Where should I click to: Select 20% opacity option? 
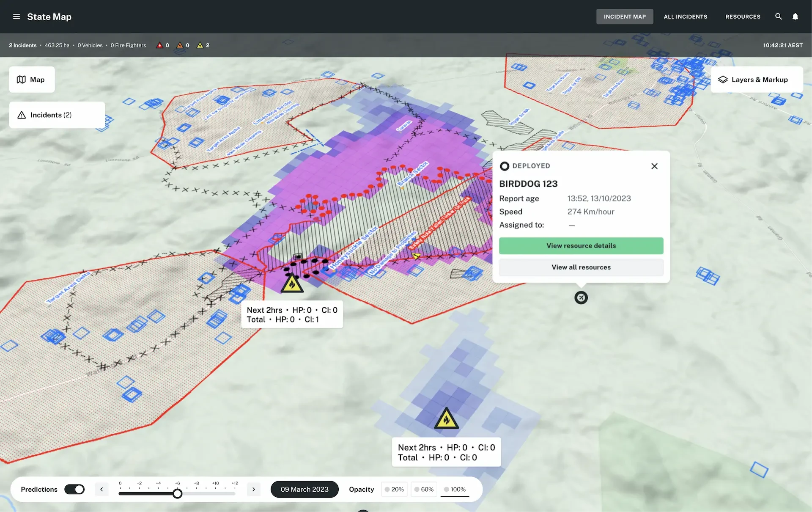point(394,490)
